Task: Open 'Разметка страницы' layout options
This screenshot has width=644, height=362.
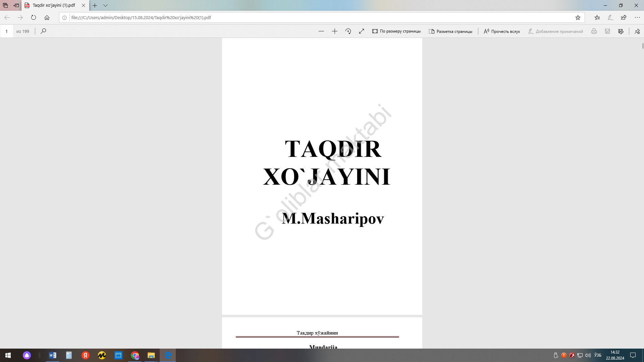Action: click(450, 31)
